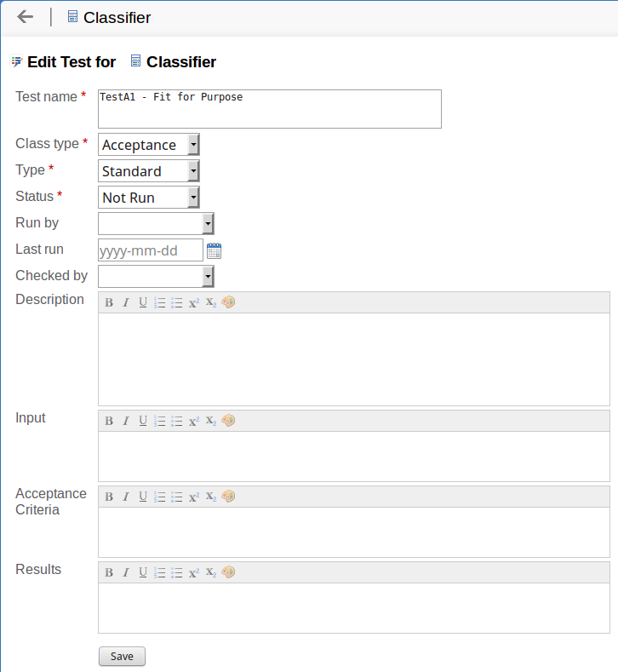This screenshot has width=618, height=672.
Task: Insert numbered list in Results toolbar
Action: (160, 572)
